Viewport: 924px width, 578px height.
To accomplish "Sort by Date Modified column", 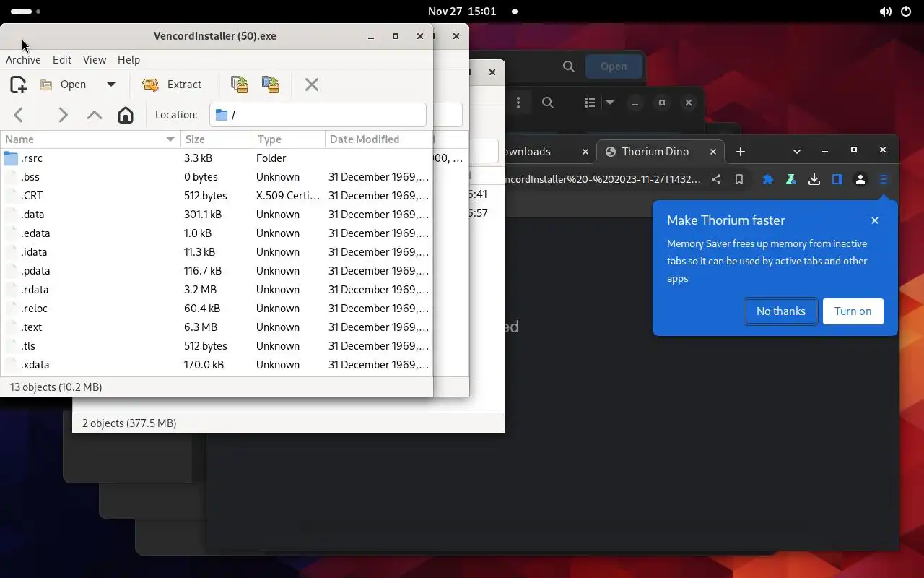I will tap(378, 139).
